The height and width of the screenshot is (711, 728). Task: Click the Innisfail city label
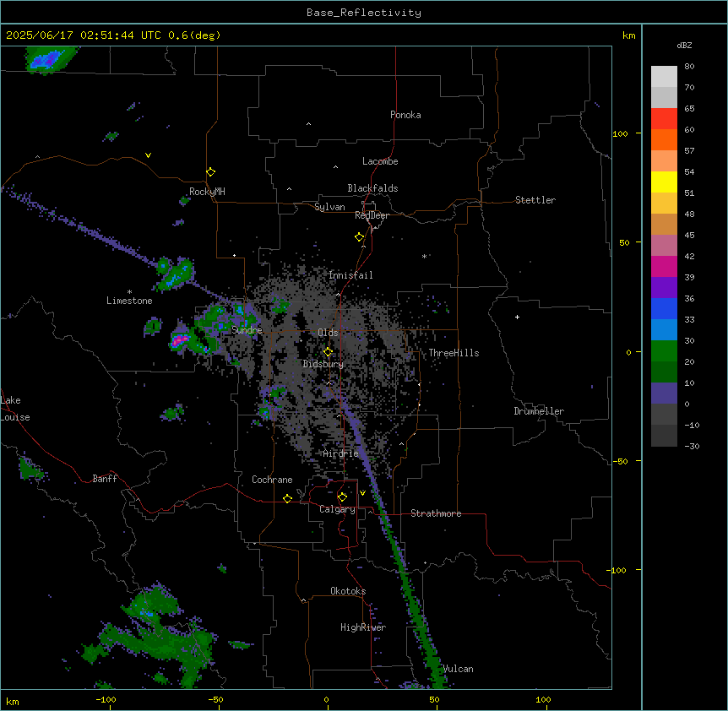pos(350,275)
